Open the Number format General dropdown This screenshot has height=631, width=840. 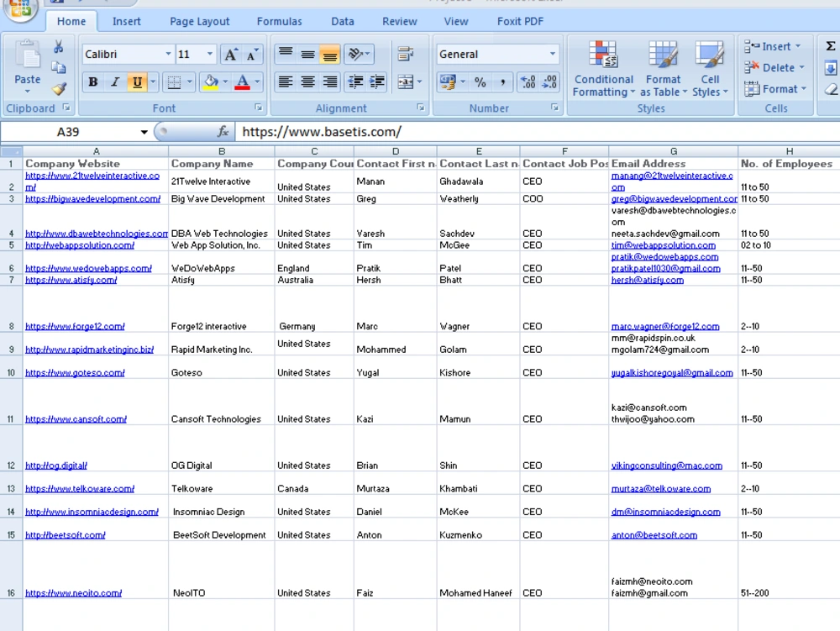tap(553, 54)
